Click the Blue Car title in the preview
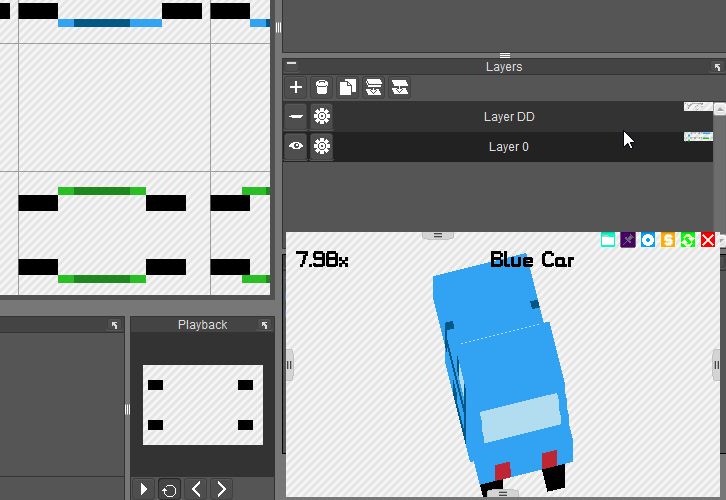The height and width of the screenshot is (500, 726). pyautogui.click(x=532, y=260)
